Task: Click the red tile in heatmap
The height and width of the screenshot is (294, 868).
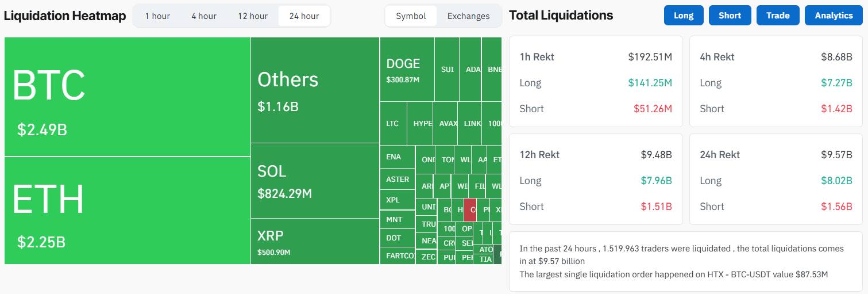Action: [x=470, y=210]
